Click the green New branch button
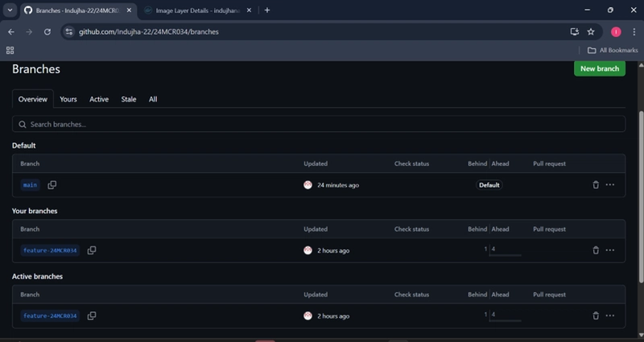The image size is (644, 342). (599, 68)
